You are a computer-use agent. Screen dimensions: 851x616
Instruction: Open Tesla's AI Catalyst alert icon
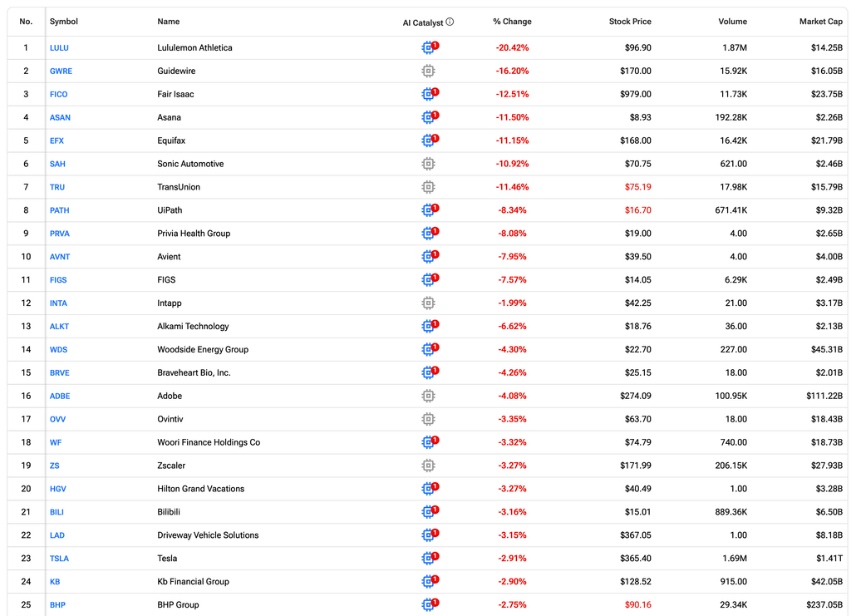(430, 558)
